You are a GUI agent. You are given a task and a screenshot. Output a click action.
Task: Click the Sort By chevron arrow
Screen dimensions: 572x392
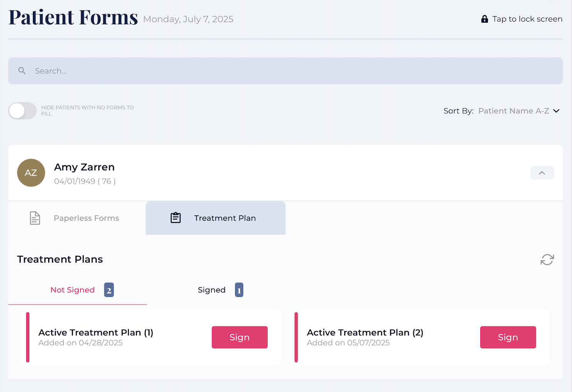556,111
